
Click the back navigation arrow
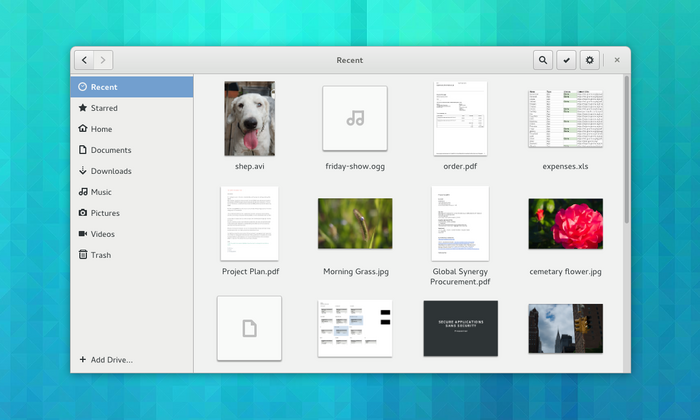pyautogui.click(x=85, y=60)
